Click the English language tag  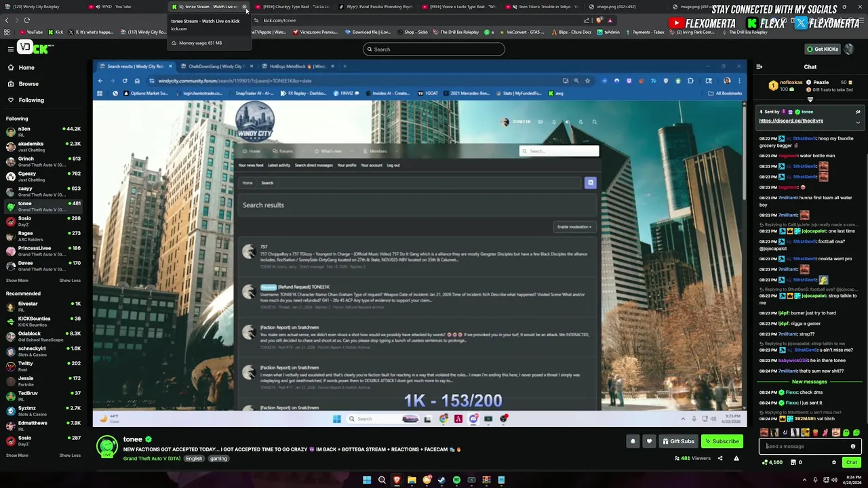pyautogui.click(x=194, y=459)
